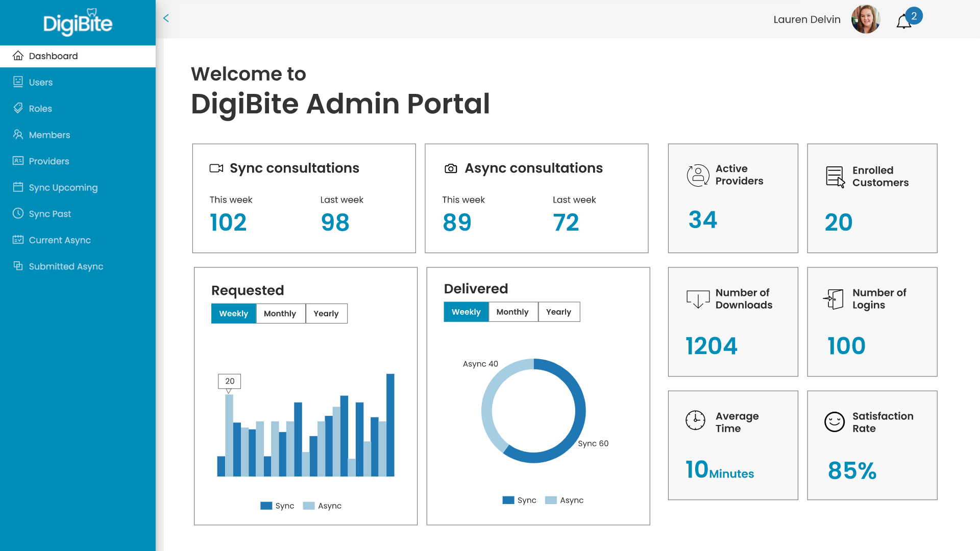Click the Enrolled Customers value 20
The image size is (980, 551).
(839, 222)
